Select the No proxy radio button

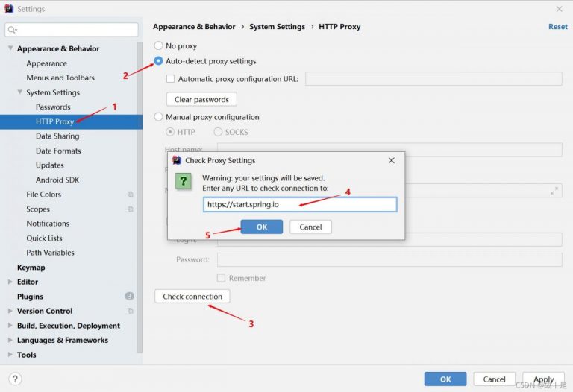click(158, 46)
